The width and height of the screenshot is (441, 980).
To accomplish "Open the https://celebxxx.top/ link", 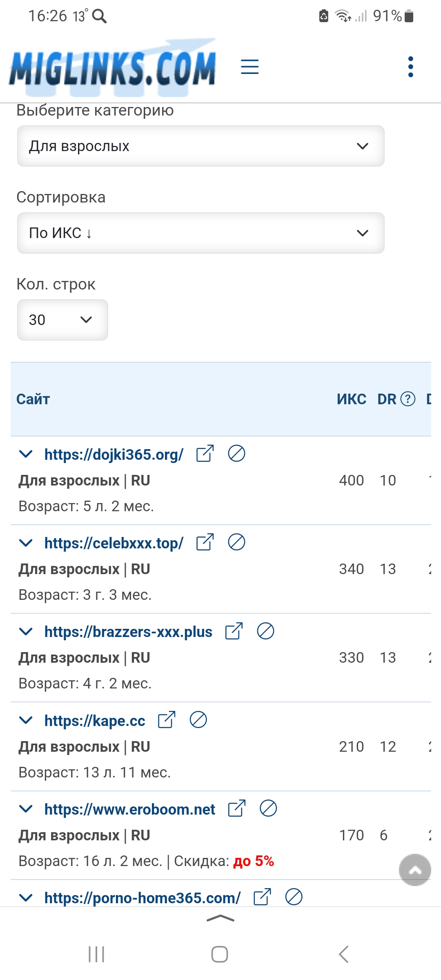I will [x=114, y=543].
